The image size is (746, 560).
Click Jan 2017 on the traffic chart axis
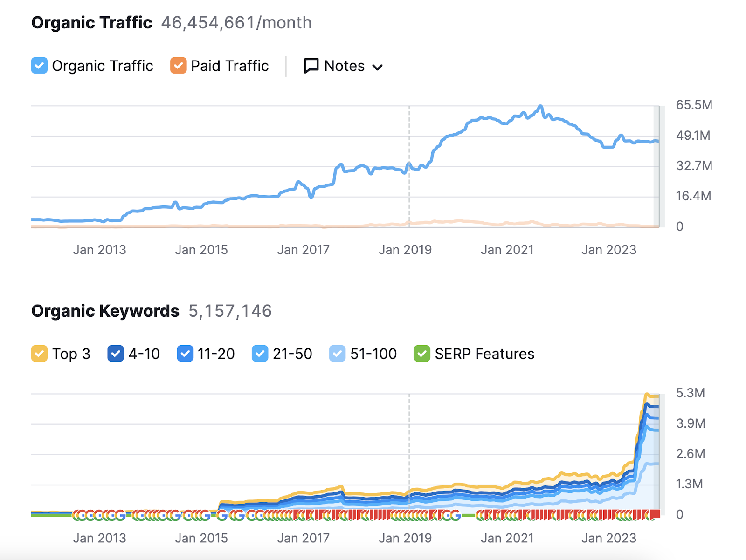(303, 250)
